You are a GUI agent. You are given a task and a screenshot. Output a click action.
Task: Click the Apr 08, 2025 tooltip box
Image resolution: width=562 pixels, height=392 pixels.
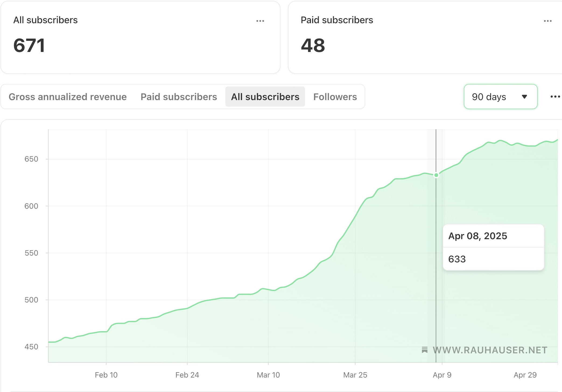point(493,247)
